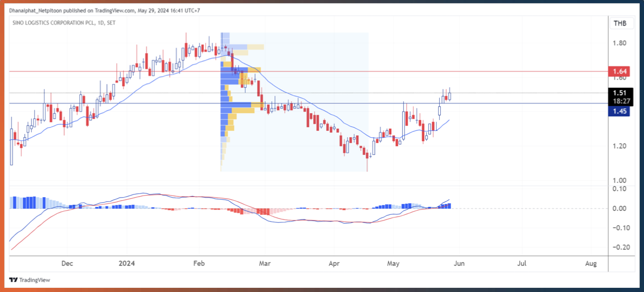This screenshot has height=292, width=644.
Task: Click the Jul label on time axis
Action: point(522,264)
